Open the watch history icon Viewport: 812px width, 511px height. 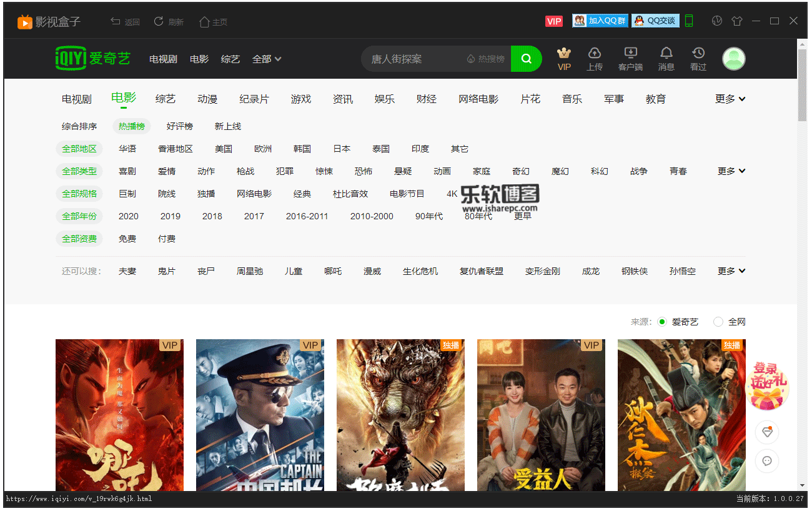click(698, 59)
